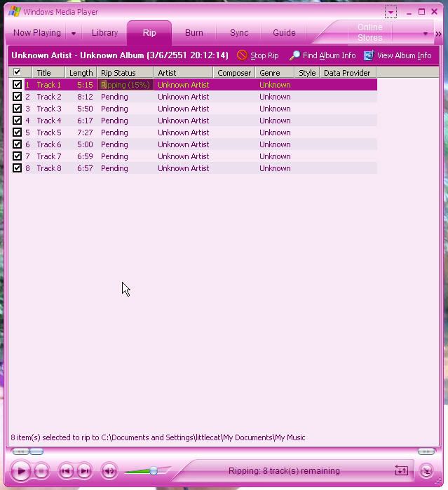
Task: Uncheck Track 2 checkbox
Action: tap(18, 97)
